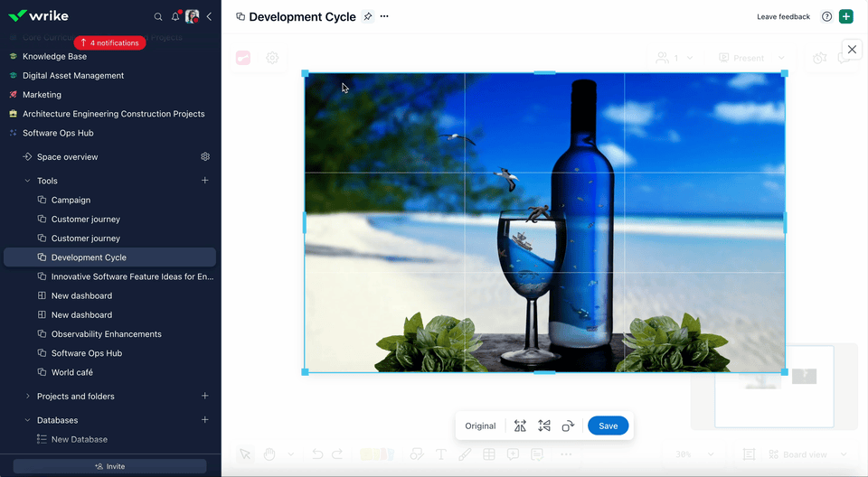
Task: Open whiteboard settings gear near top-left
Action: [x=272, y=58]
